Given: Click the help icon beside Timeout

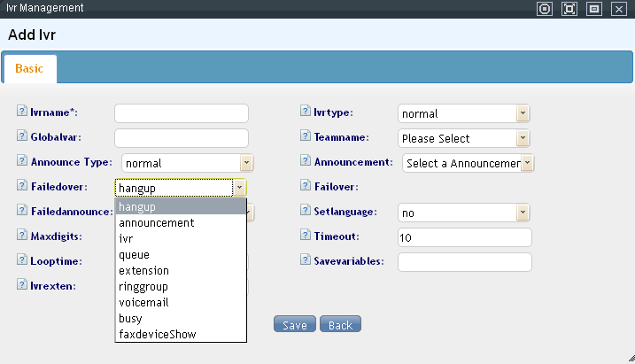Looking at the screenshot, I should tap(306, 236).
